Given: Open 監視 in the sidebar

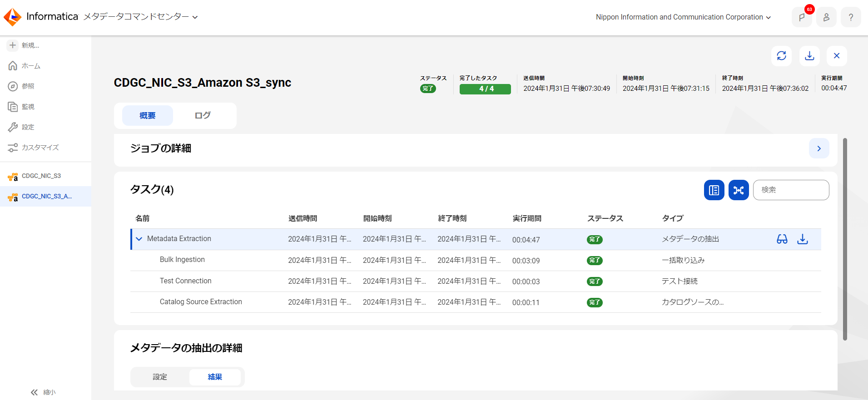Looking at the screenshot, I should tap(21, 107).
